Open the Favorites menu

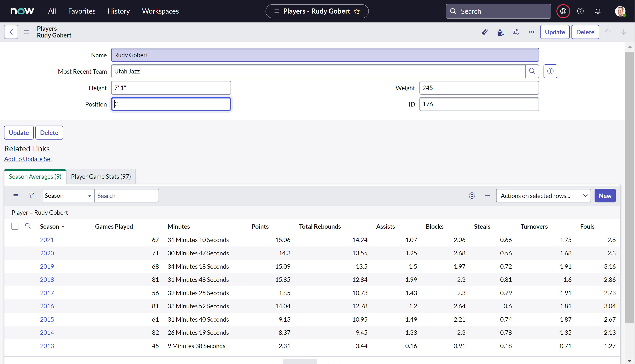coord(82,11)
